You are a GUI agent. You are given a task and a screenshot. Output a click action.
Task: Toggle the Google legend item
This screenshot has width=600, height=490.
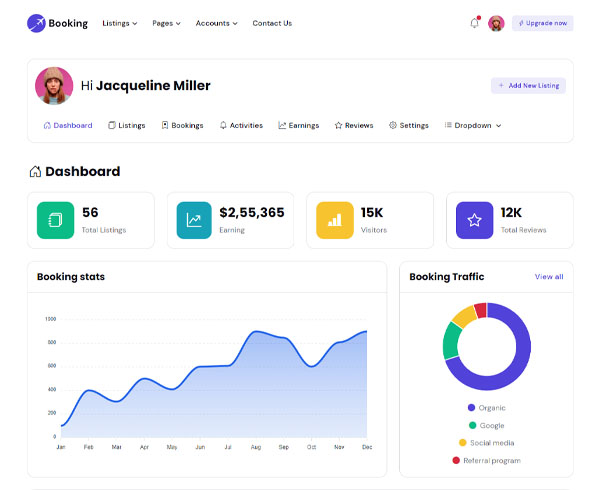point(487,425)
